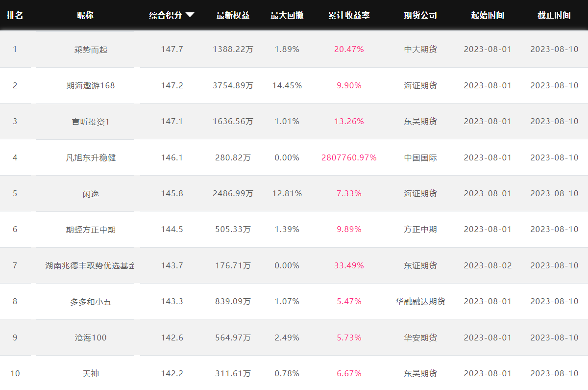Screen dimensions: 588x390
Task: Open nickname 乘势而起
Action: click(x=91, y=50)
